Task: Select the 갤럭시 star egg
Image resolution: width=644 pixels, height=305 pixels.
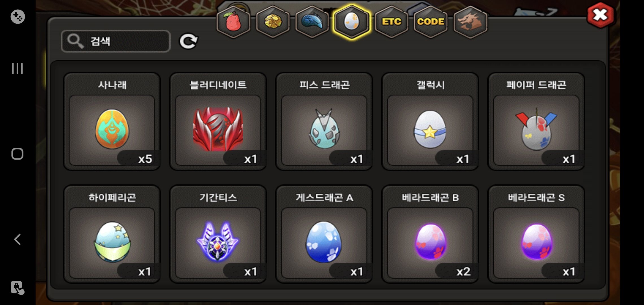Action: pyautogui.click(x=430, y=122)
